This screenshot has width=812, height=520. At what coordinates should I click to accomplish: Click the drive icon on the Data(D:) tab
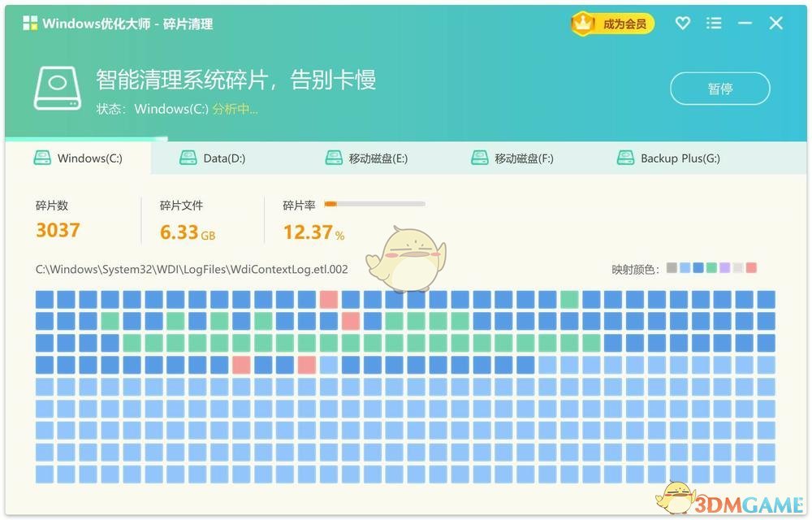pyautogui.click(x=188, y=158)
